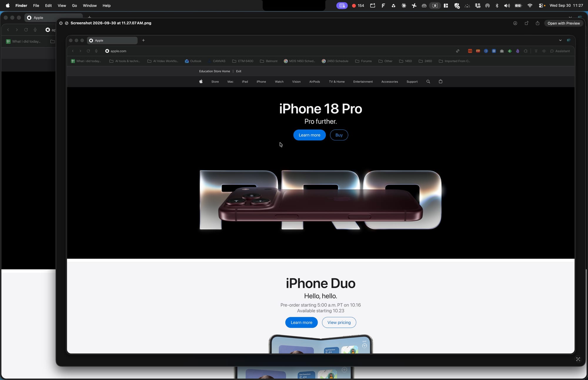Click the Wi-Fi icon in the menu bar
The height and width of the screenshot is (380, 588).
tap(530, 6)
